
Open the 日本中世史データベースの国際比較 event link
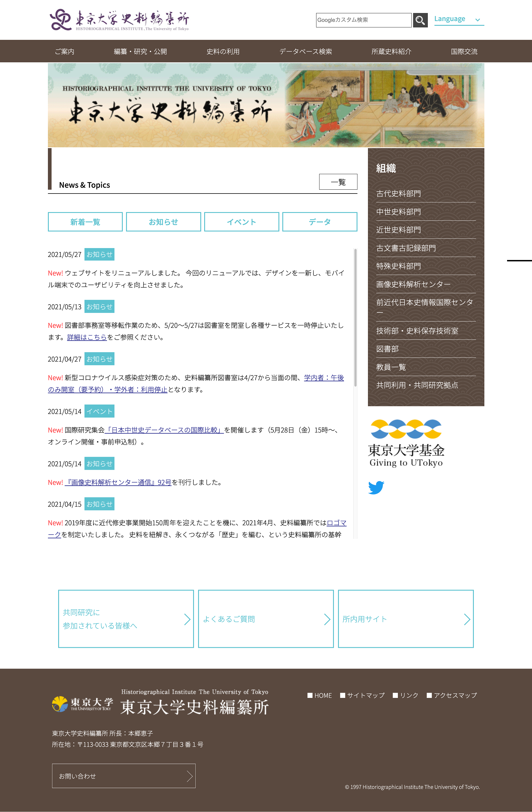(164, 430)
